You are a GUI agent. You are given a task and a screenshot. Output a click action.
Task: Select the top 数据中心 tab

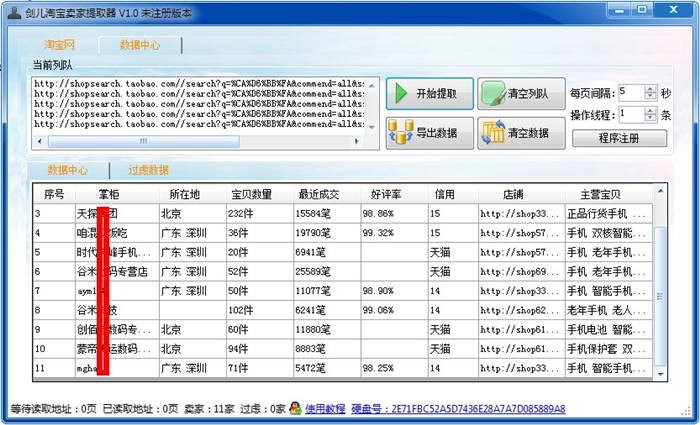[140, 45]
